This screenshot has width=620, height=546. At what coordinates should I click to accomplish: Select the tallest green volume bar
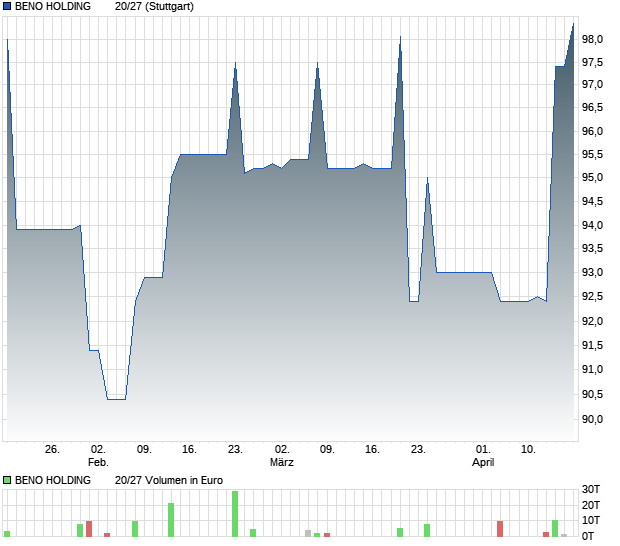point(235,513)
